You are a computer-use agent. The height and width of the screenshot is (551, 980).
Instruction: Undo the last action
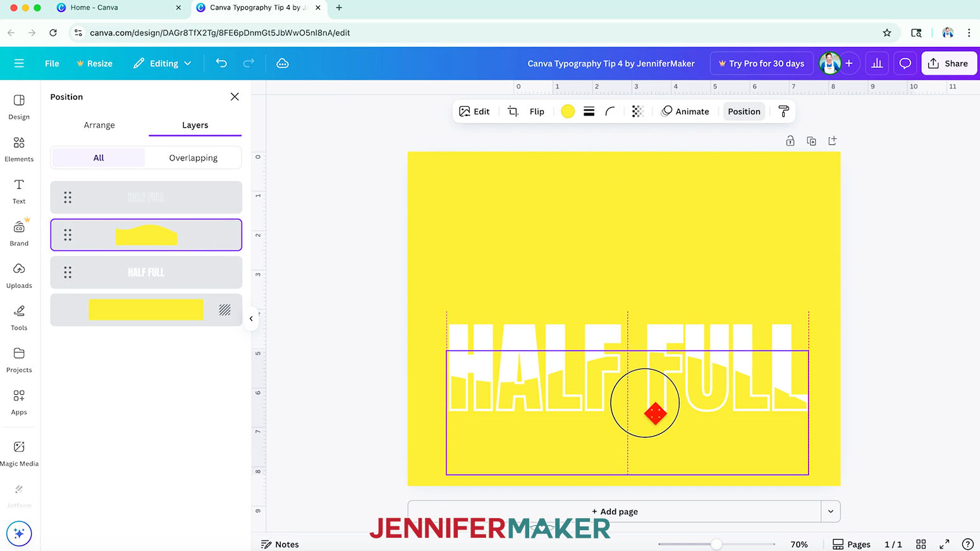[221, 63]
